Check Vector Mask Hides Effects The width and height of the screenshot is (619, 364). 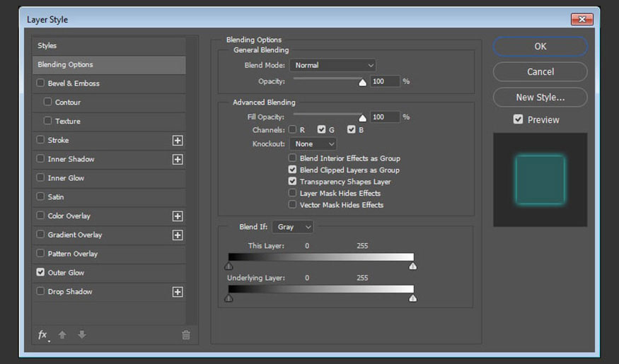(293, 205)
